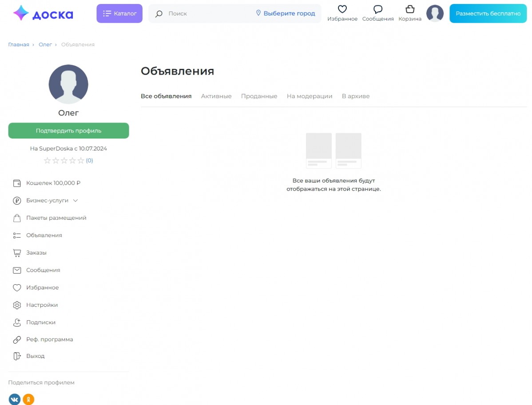Click Разместить бесплатно

click(488, 13)
